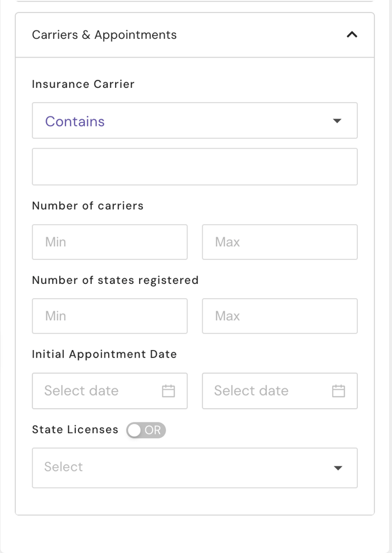392x553 pixels.
Task: Click the Number of states registered label
Action: click(x=115, y=280)
